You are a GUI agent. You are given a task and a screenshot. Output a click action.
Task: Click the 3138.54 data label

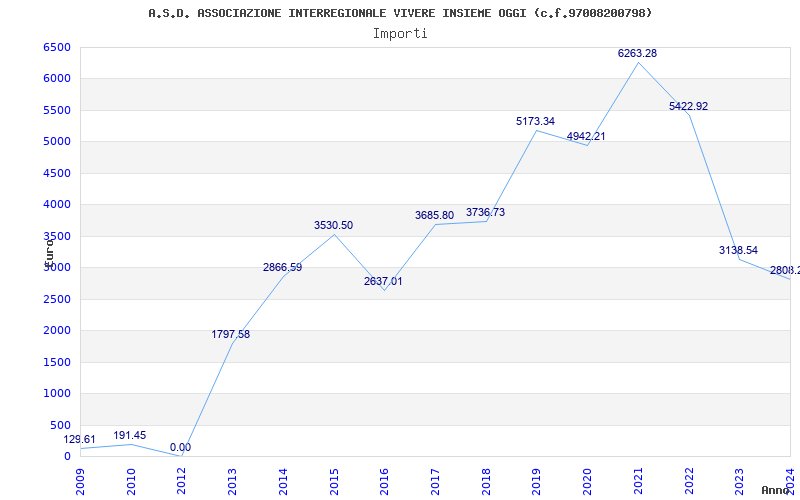pyautogui.click(x=738, y=250)
